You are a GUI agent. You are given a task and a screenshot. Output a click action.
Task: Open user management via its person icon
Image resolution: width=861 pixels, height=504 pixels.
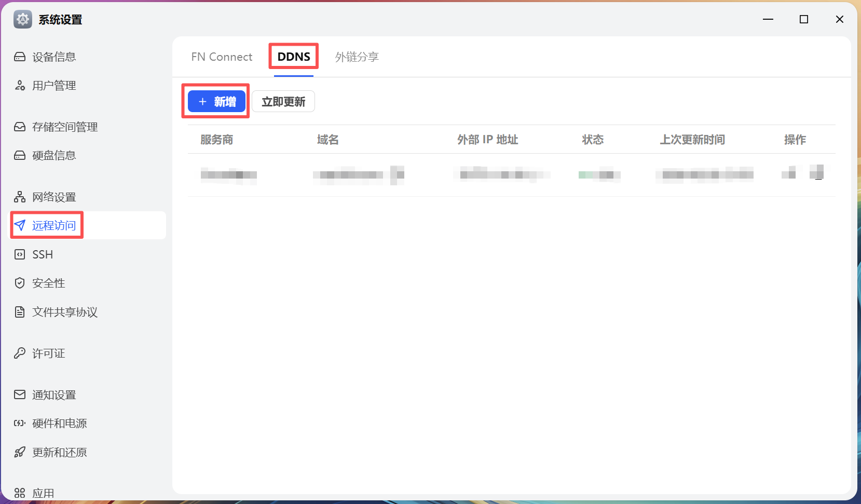coord(20,86)
